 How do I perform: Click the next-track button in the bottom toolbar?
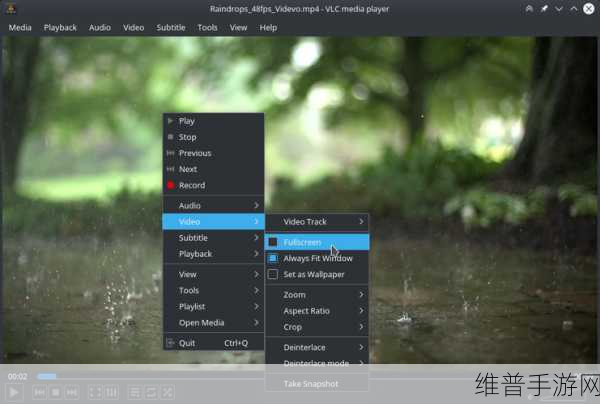(72, 392)
